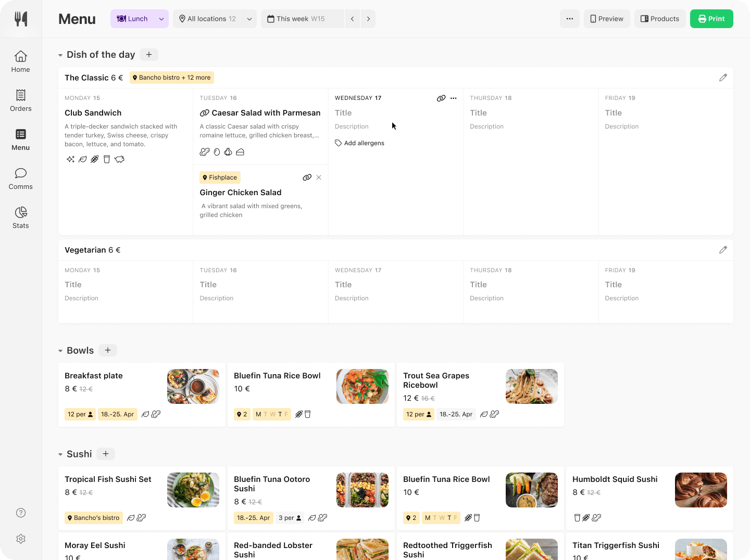
Task: Open the Lunch menu type dropdown
Action: coord(140,19)
